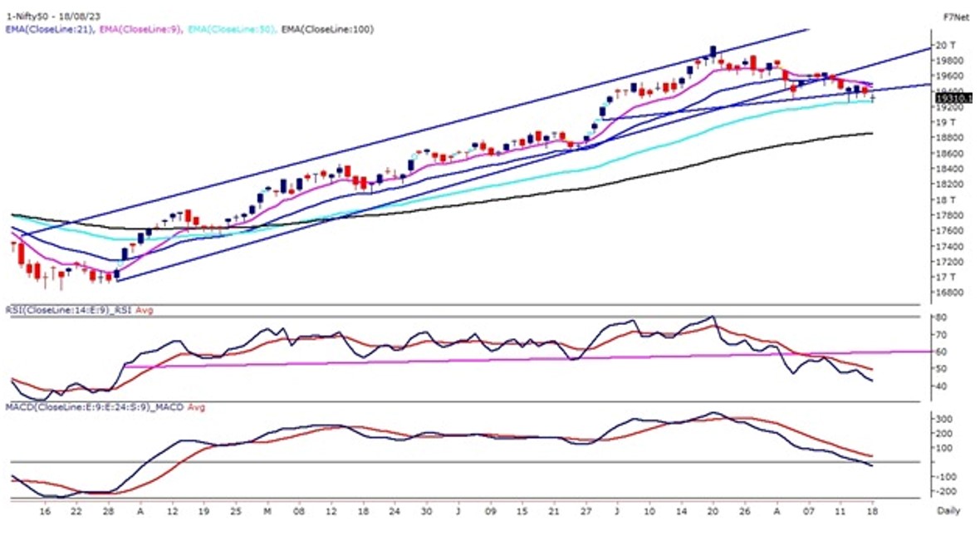Click the date label 19 on the time axis
The height and width of the screenshot is (536, 980).
point(203,511)
